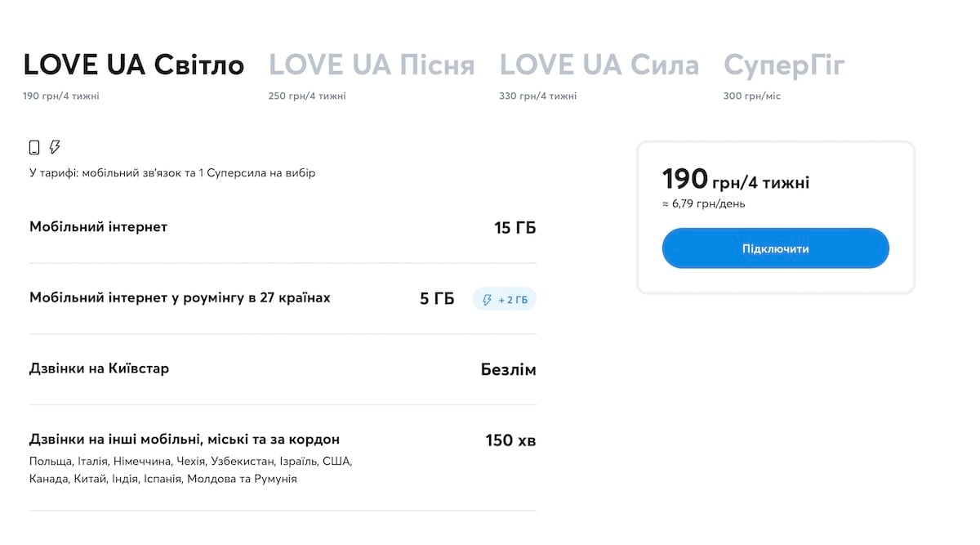Switch to the СуперГіг tab
The width and height of the screenshot is (980, 545).
tap(784, 65)
